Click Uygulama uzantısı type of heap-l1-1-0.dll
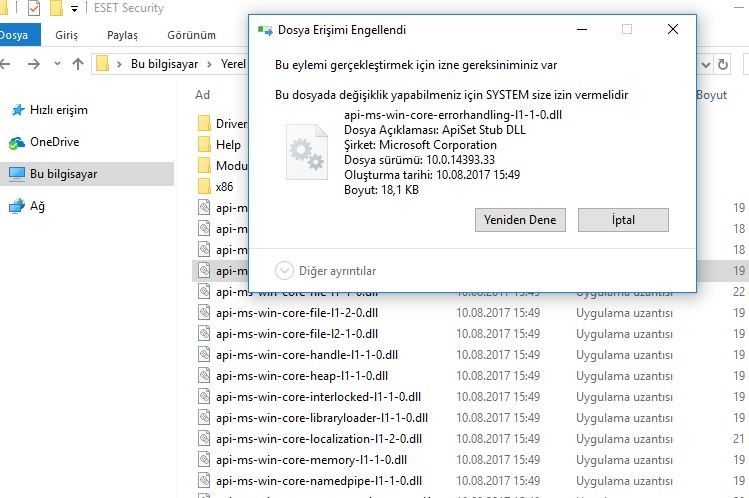The image size is (749, 498). point(624,376)
